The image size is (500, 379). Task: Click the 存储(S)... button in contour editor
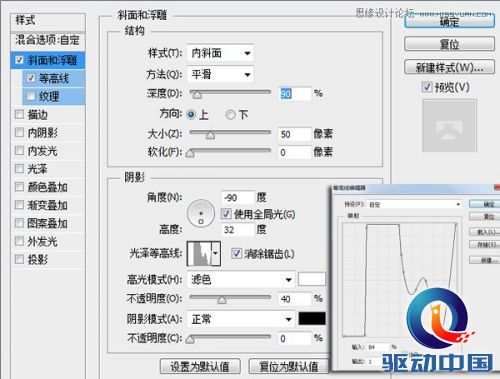[x=485, y=245]
